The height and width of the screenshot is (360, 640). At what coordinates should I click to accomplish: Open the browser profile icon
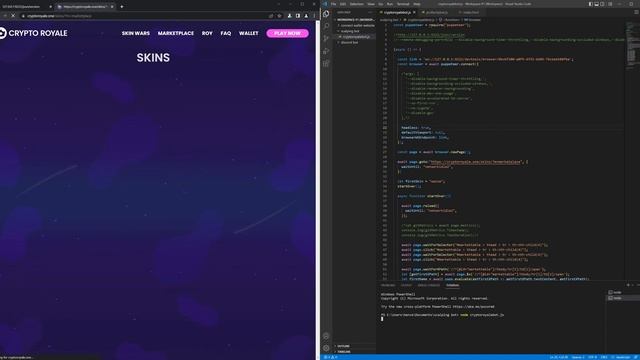(x=306, y=16)
